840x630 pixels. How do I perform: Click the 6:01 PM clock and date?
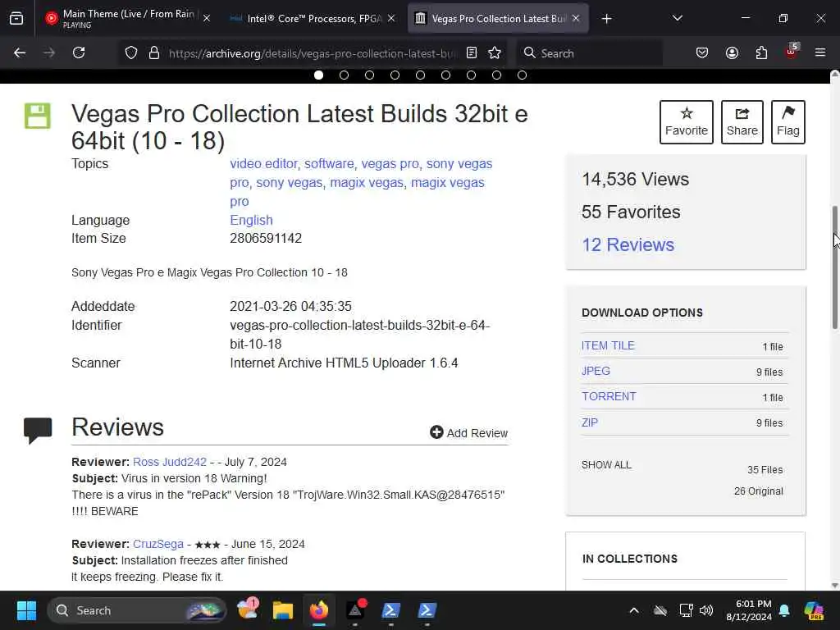coord(749,610)
